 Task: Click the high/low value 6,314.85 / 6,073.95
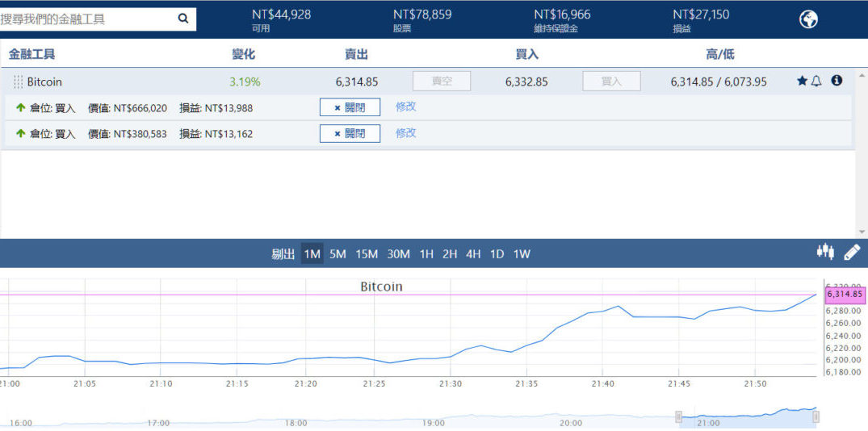(719, 82)
